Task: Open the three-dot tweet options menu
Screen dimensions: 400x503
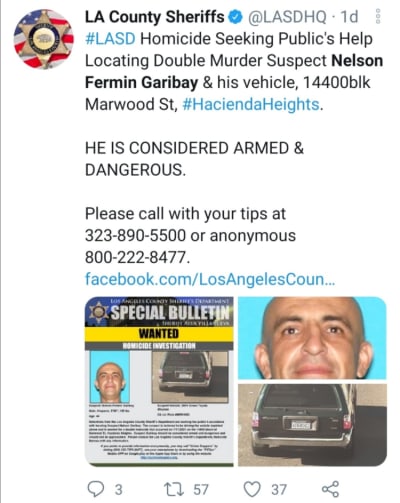Action: [378, 16]
